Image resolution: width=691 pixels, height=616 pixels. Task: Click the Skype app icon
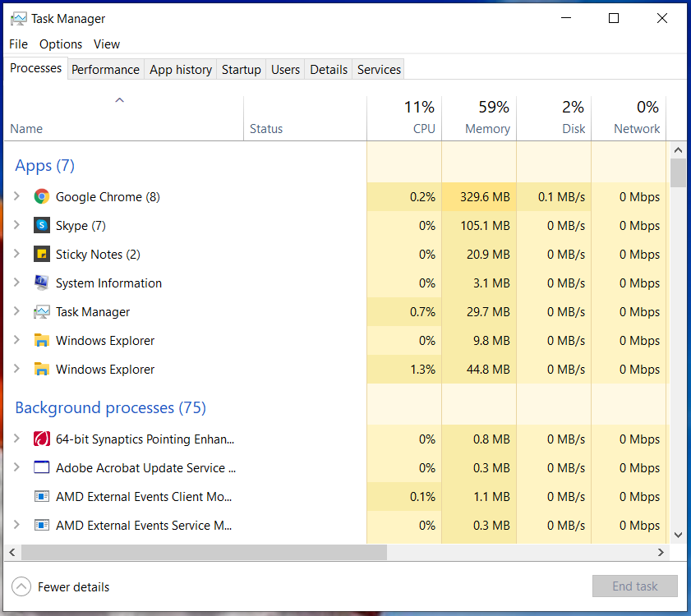pos(41,225)
